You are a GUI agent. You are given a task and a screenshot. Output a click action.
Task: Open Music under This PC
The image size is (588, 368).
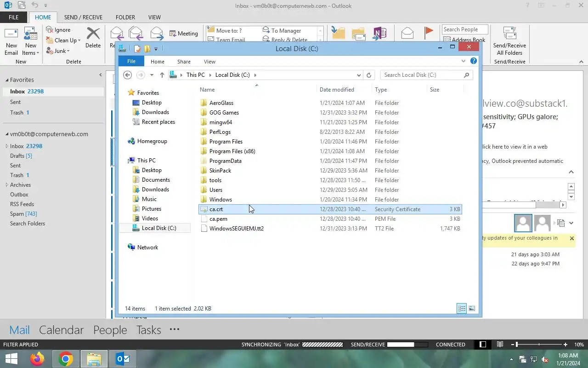pos(149,199)
